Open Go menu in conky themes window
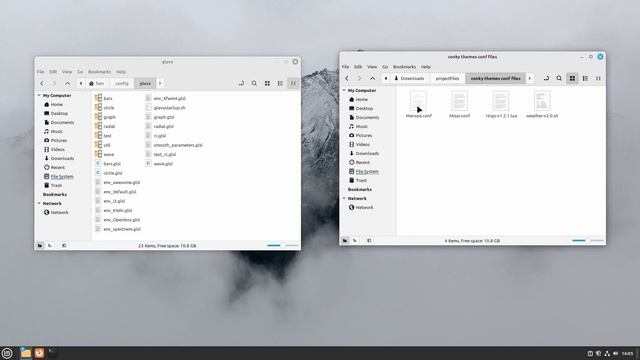 [385, 67]
